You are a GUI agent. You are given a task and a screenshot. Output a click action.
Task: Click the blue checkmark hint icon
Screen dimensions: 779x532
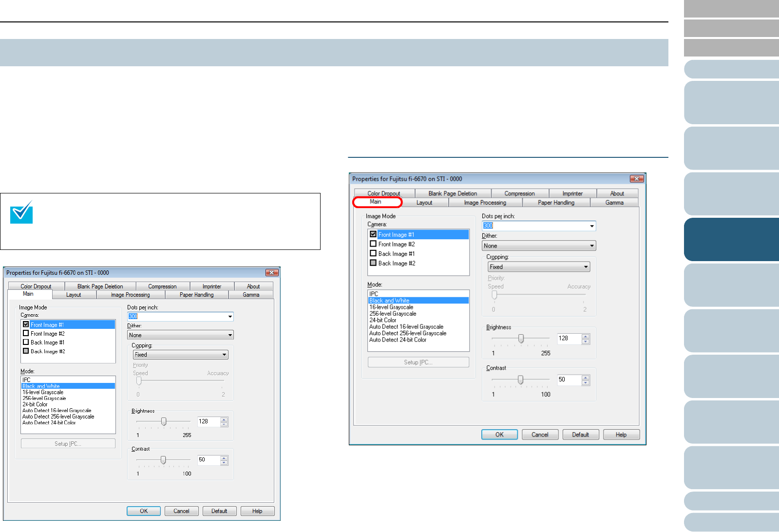(x=21, y=212)
